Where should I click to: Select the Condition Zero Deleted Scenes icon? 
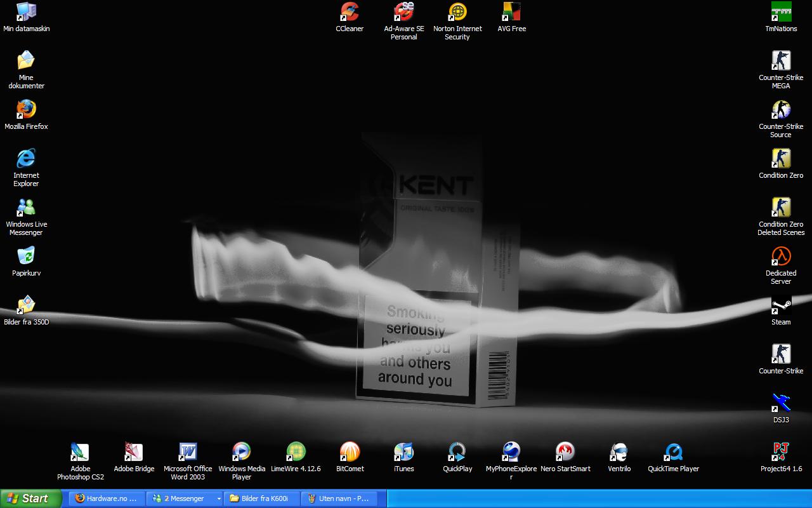click(781, 207)
